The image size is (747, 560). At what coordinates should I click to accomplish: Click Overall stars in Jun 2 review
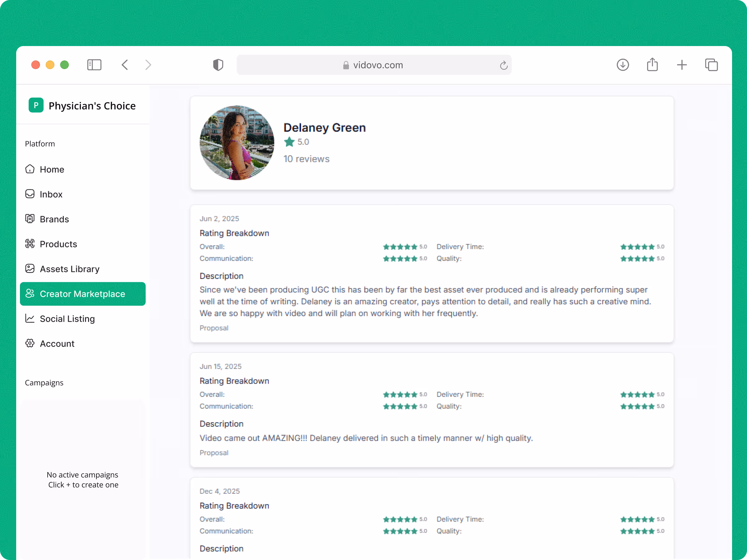[400, 247]
